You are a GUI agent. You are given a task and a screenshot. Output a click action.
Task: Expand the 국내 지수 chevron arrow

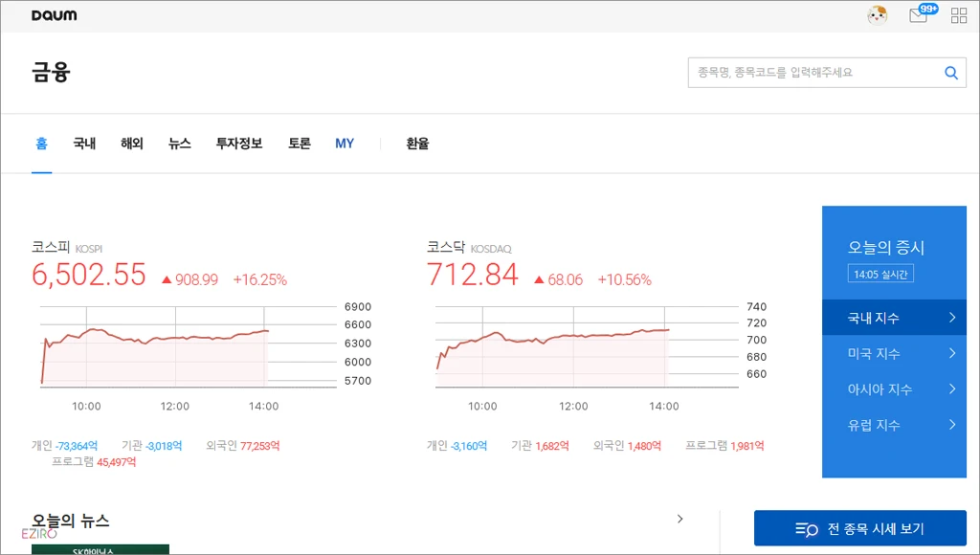click(952, 318)
